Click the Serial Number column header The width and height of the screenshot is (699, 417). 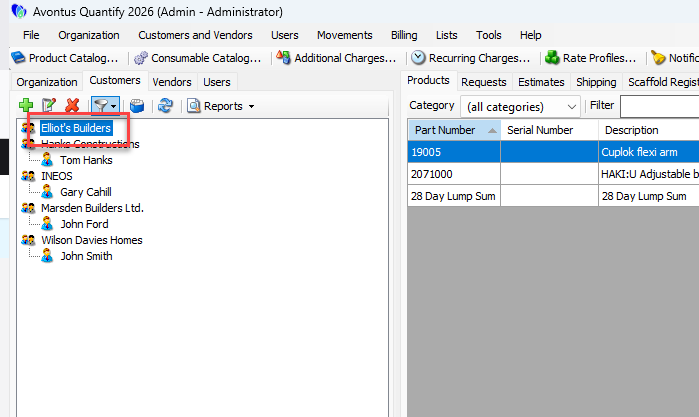tap(549, 130)
